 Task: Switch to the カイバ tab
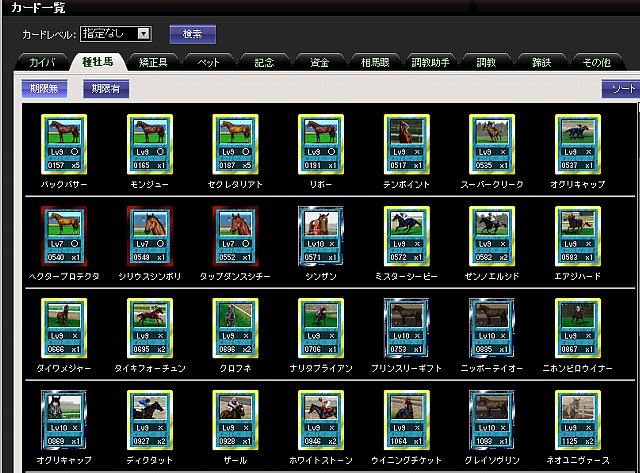click(42, 62)
